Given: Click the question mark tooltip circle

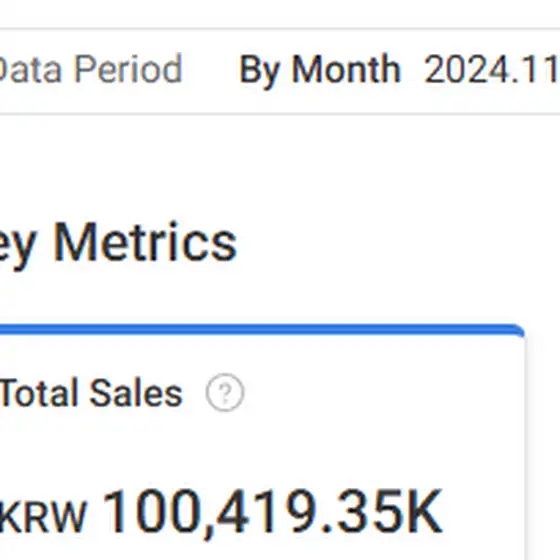Looking at the screenshot, I should coord(225,392).
